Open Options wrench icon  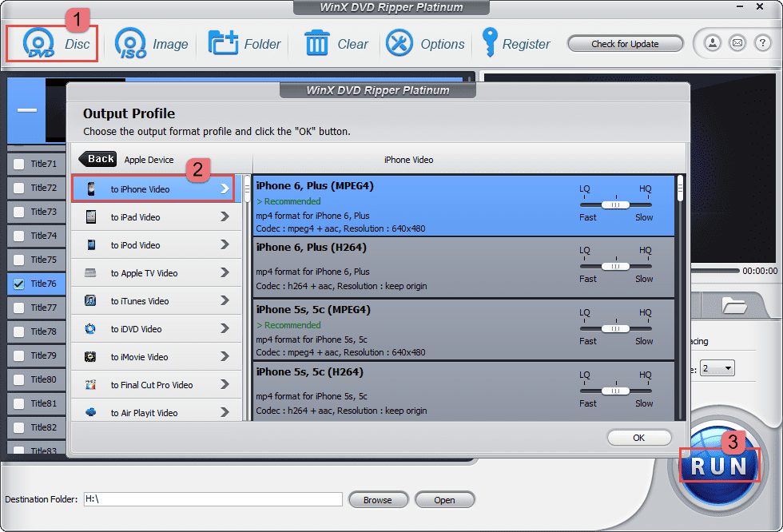[399, 43]
